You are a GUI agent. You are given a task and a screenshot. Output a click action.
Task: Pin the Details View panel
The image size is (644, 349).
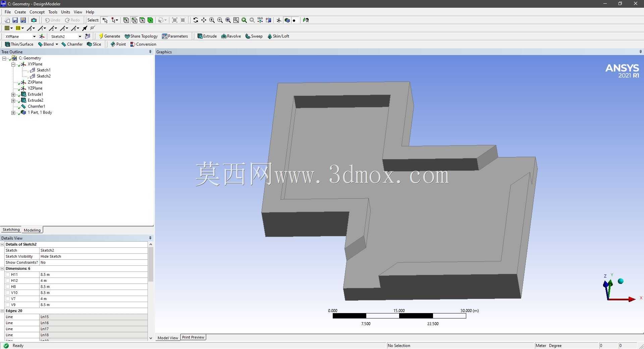point(150,238)
